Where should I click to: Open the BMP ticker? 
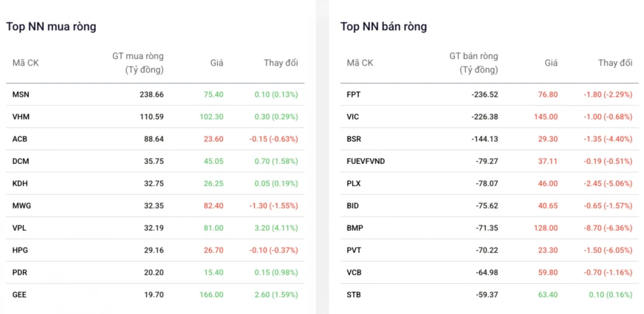pos(355,228)
